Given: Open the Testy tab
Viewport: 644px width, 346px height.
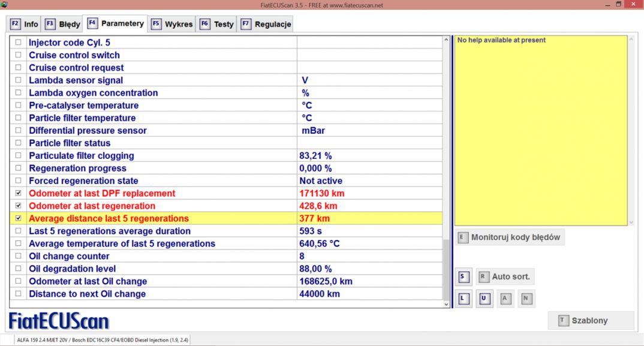Looking at the screenshot, I should pos(217,25).
